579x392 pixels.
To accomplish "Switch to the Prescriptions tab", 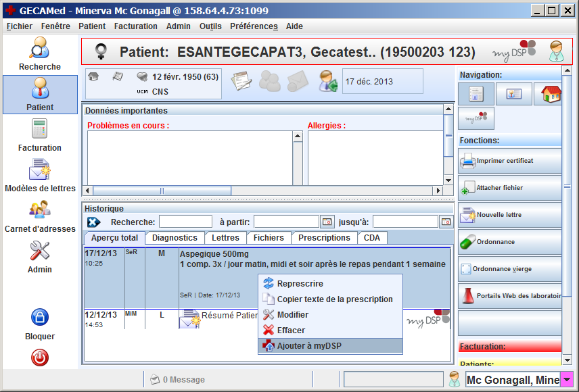I will click(325, 238).
